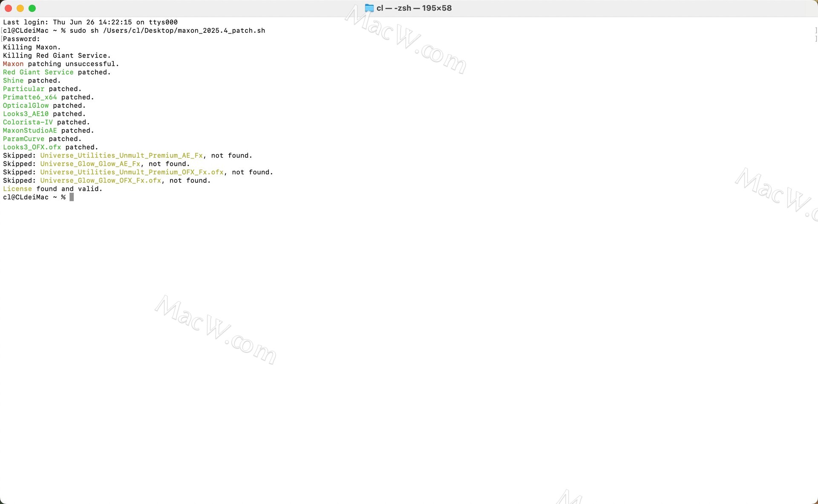Click the 'Password:' prompt line
Viewport: 818px width, 504px height.
[22, 39]
